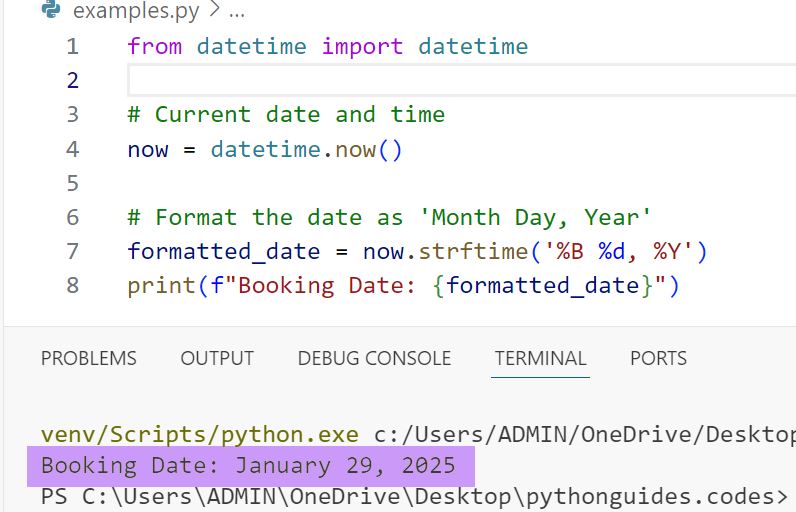Click 'now = datetime.now()' code line
The width and height of the screenshot is (796, 512).
(x=265, y=149)
